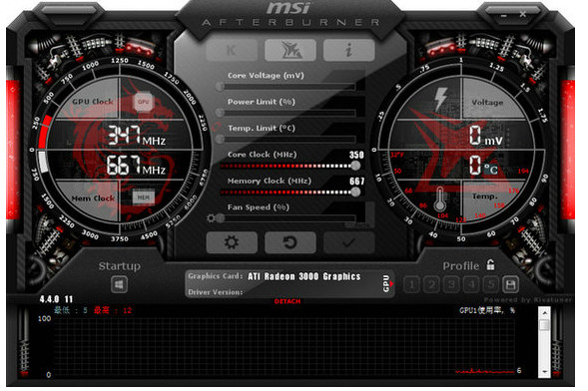Toggle the temp limit link icon
This screenshot has height=391, width=588.
(x=216, y=128)
